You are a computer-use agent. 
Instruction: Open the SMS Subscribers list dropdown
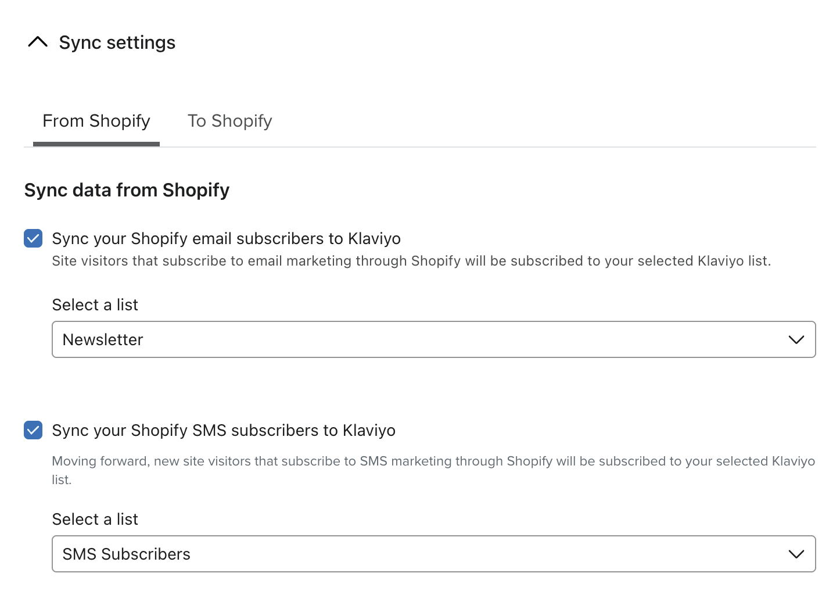click(x=434, y=554)
